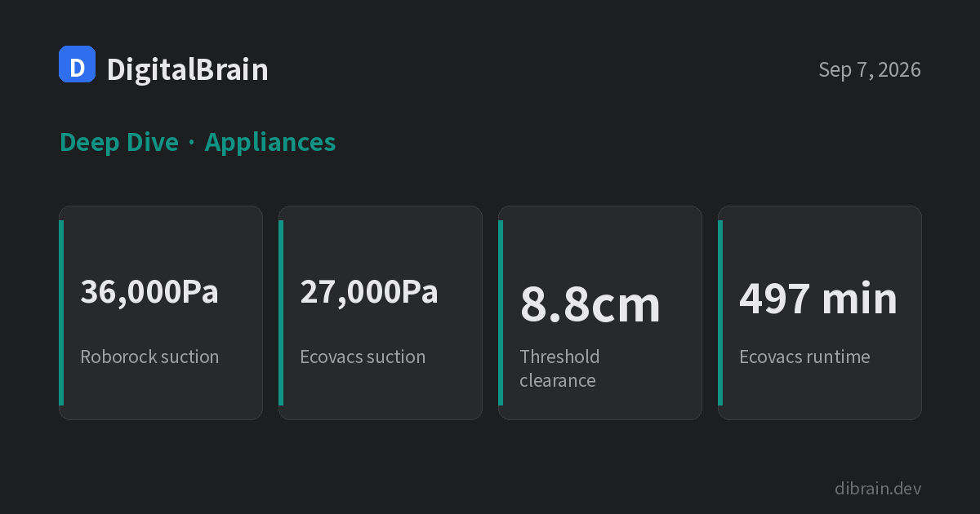Click the Threshold clearance label

(x=560, y=369)
